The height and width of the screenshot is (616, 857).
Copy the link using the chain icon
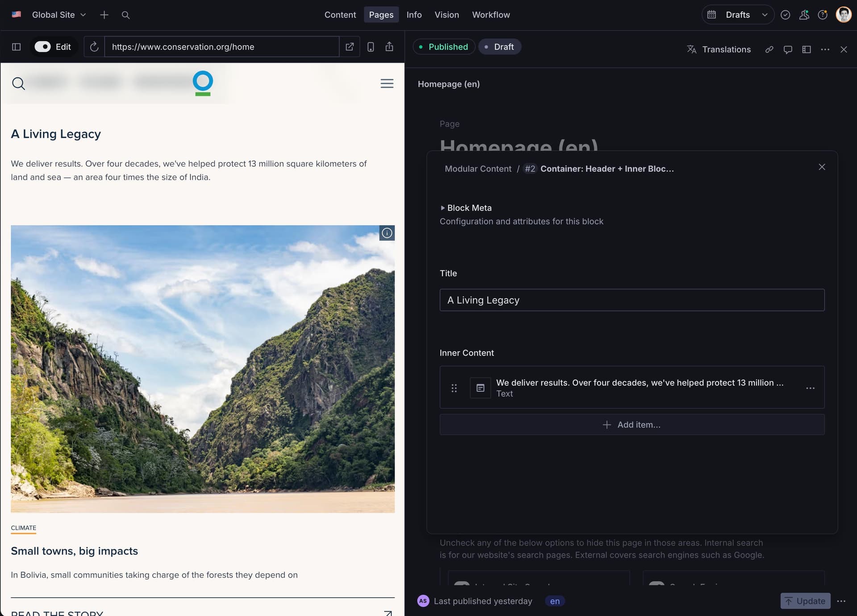769,50
